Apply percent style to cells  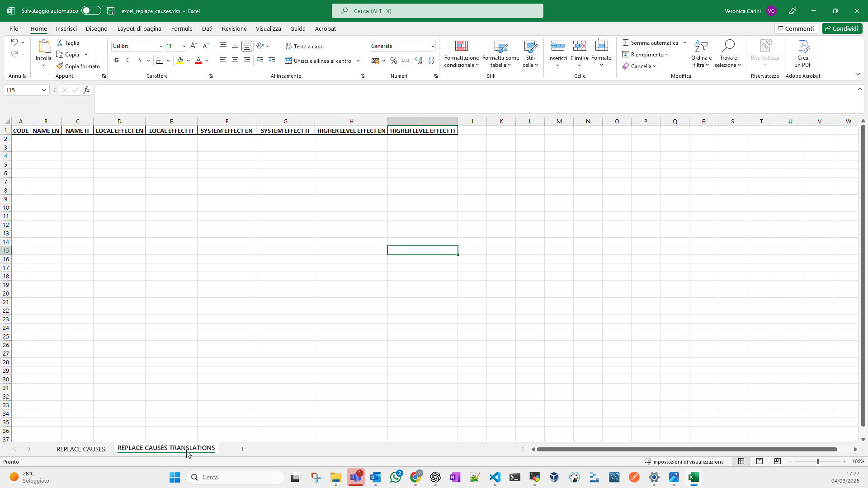(x=394, y=61)
